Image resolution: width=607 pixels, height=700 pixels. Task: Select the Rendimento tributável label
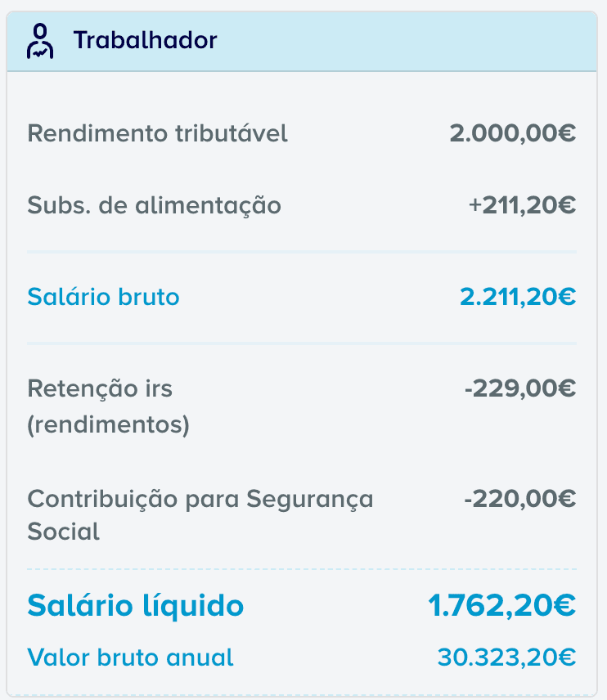pos(158,133)
